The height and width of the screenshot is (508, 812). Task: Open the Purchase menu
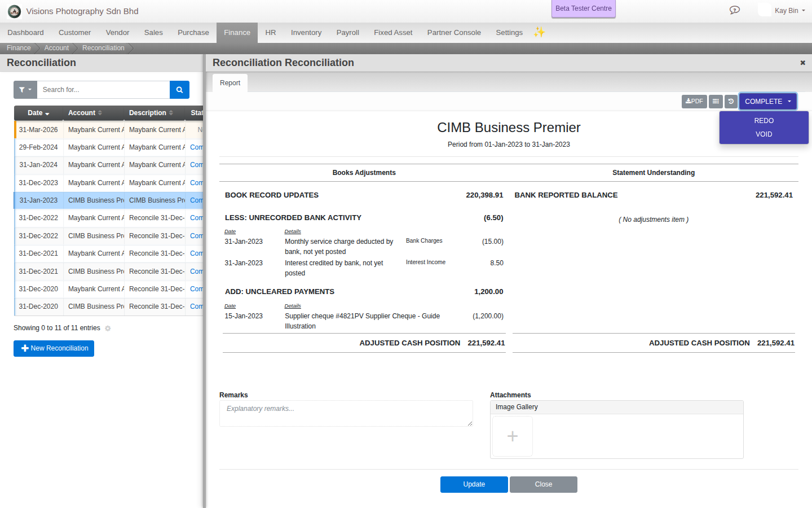coord(193,33)
